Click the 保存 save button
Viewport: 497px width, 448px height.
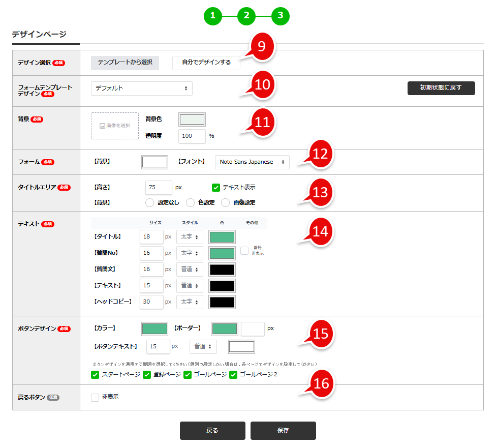(x=283, y=430)
